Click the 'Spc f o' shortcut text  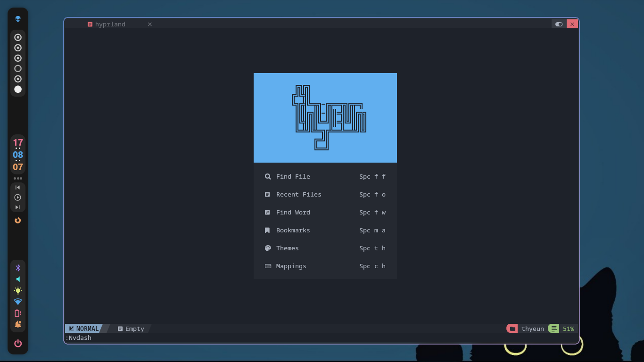click(372, 194)
